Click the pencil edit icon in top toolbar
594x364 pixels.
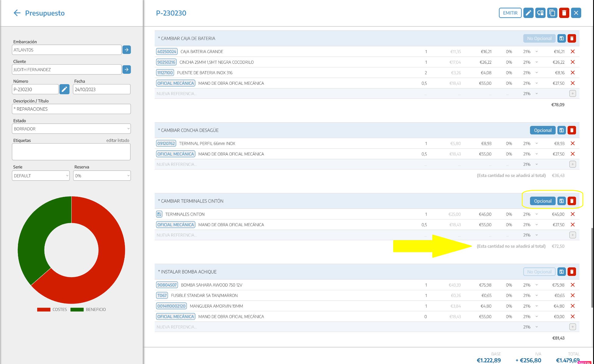(528, 13)
